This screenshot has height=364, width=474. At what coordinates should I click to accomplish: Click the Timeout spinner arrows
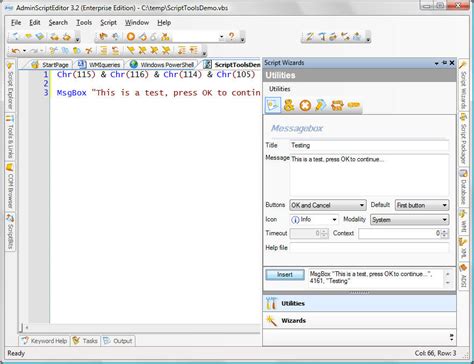324,233
